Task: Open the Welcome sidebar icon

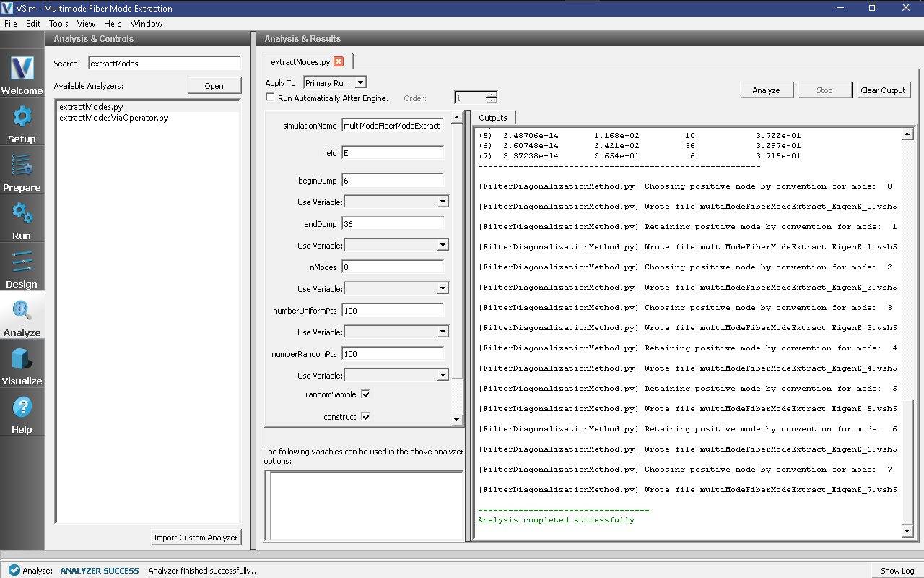Action: 22,74
